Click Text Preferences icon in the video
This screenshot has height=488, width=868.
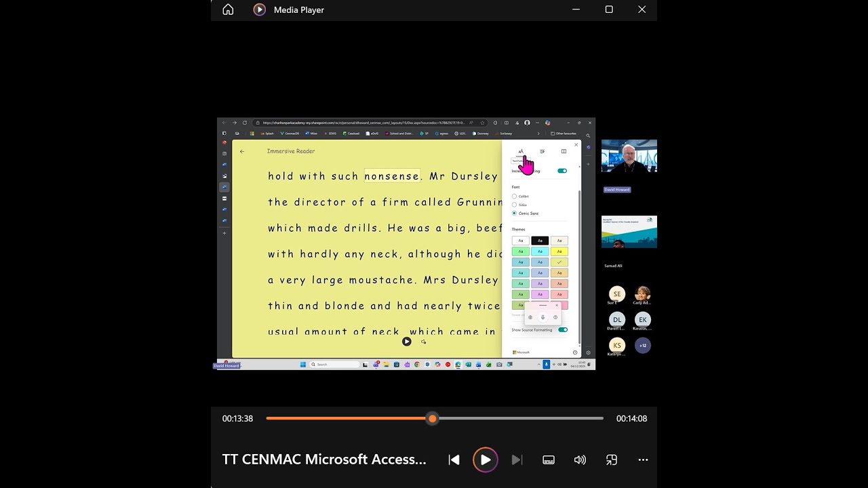pos(521,152)
